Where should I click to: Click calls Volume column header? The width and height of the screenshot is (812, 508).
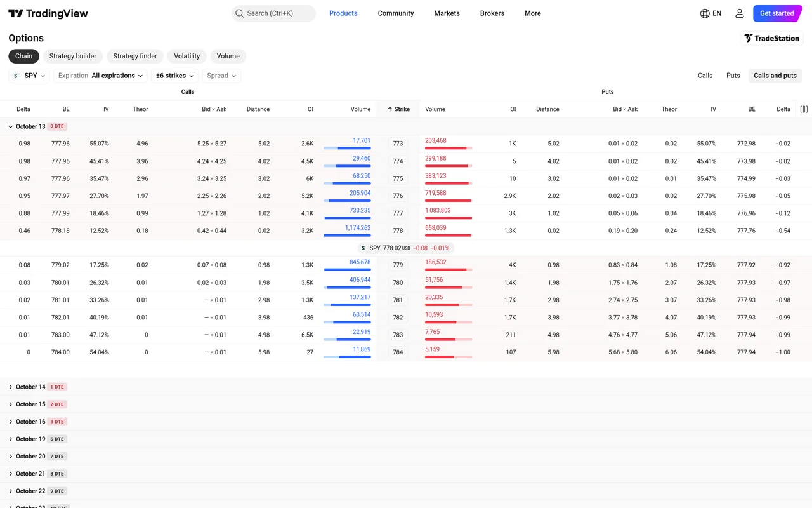(360, 109)
